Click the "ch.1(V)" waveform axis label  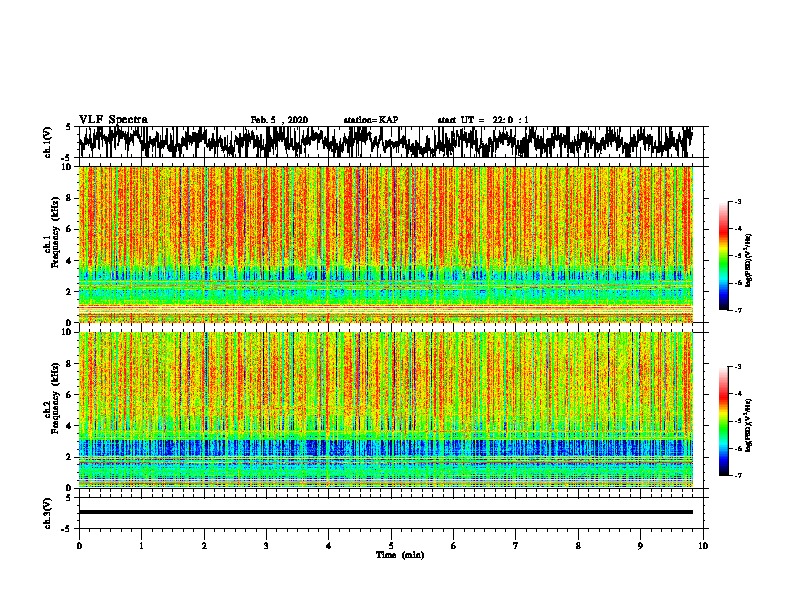(48, 142)
